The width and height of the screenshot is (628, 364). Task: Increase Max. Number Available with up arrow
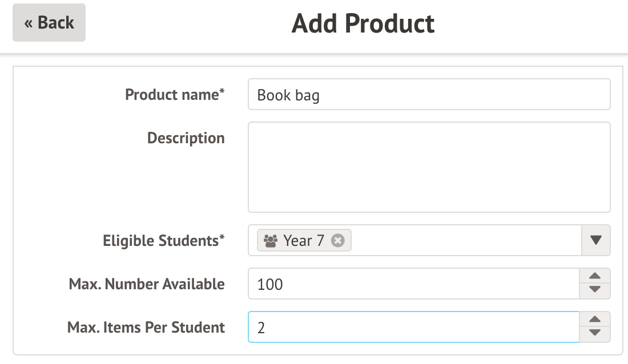point(595,277)
